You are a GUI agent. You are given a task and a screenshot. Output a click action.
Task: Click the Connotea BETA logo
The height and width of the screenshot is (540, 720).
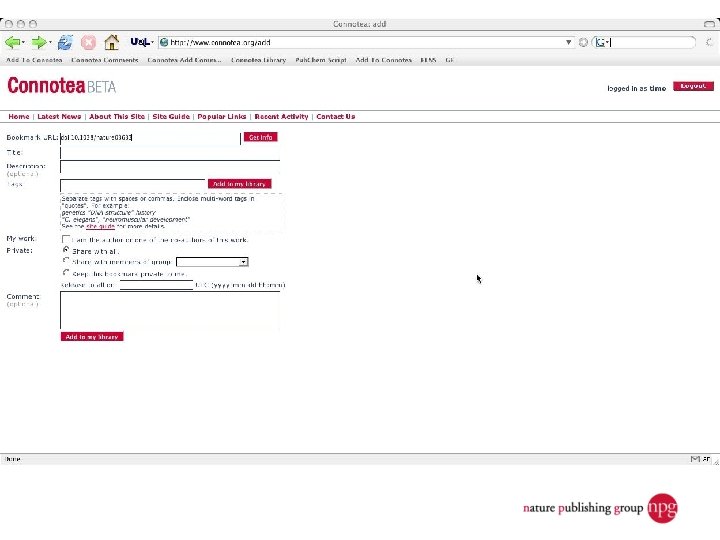[62, 86]
